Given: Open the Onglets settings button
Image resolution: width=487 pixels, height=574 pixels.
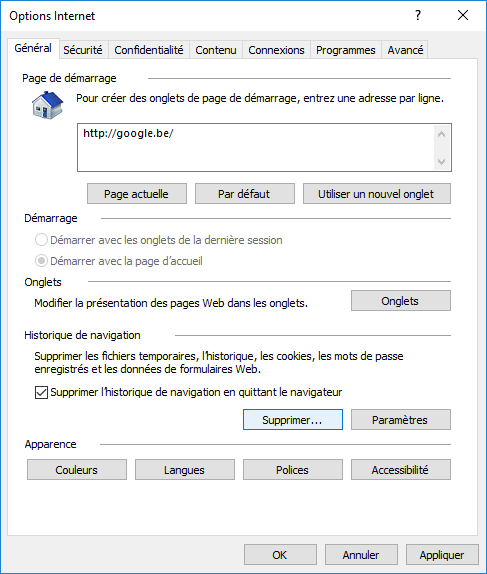Looking at the screenshot, I should (401, 301).
